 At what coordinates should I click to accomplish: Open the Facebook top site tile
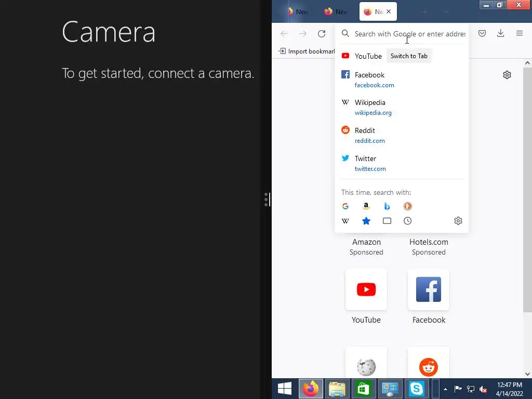[429, 289]
